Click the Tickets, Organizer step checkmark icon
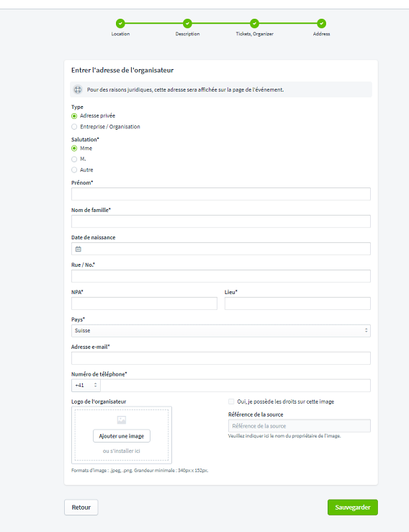Viewport: 409px width, 532px height. pos(254,23)
